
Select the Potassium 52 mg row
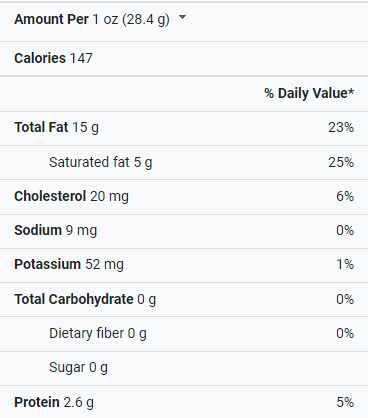coord(184,265)
